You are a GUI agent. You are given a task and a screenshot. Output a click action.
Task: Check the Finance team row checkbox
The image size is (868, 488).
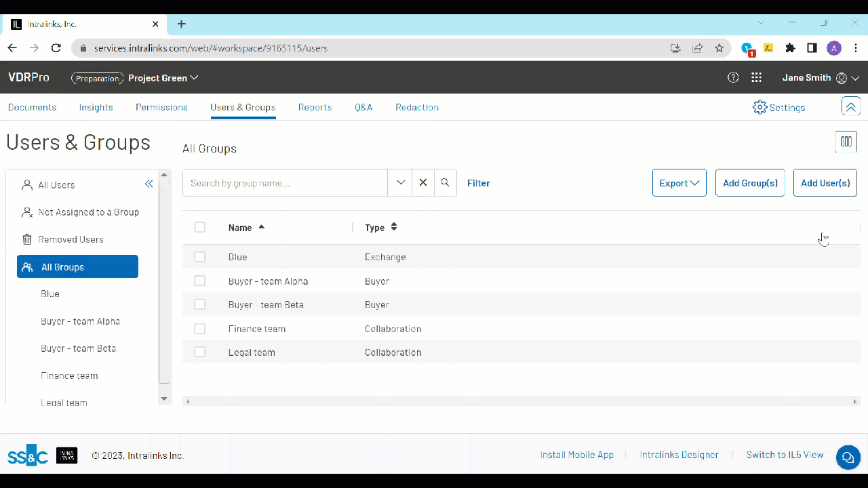pos(199,329)
